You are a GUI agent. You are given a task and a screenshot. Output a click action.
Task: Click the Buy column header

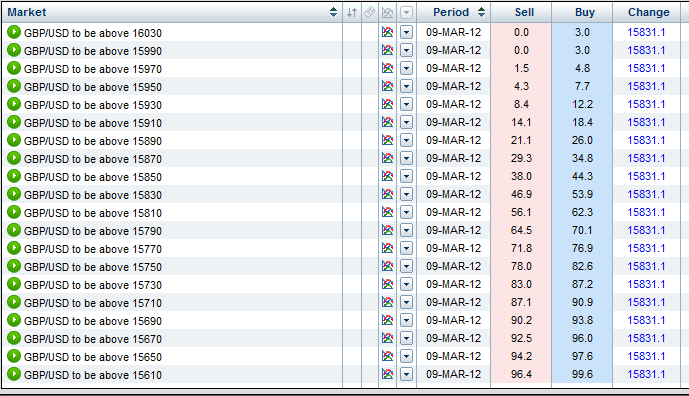coord(584,12)
